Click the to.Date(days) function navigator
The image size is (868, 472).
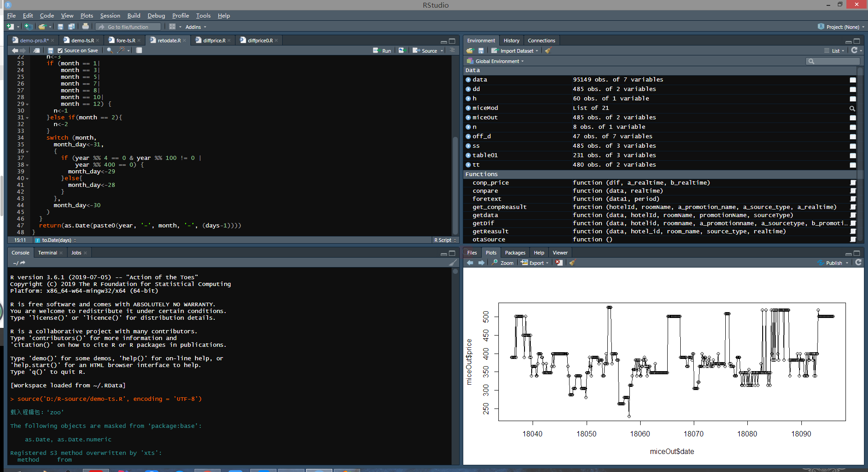coord(56,240)
